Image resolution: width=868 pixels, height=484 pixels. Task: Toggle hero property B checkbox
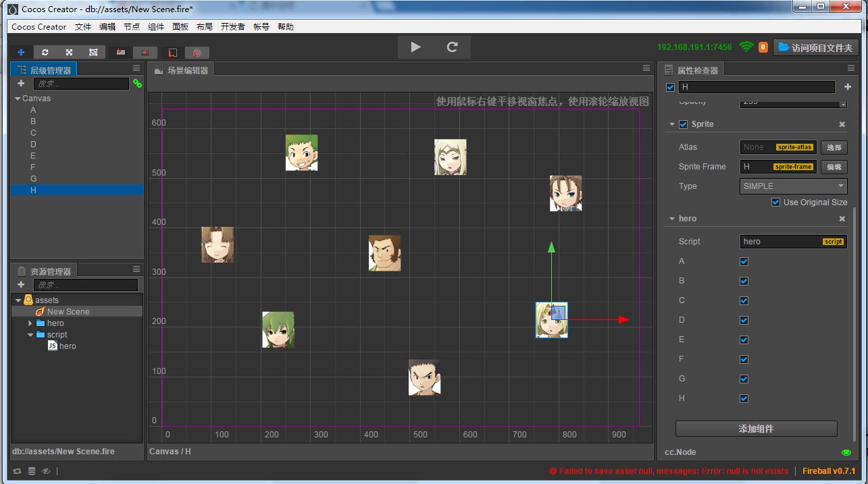click(x=744, y=281)
